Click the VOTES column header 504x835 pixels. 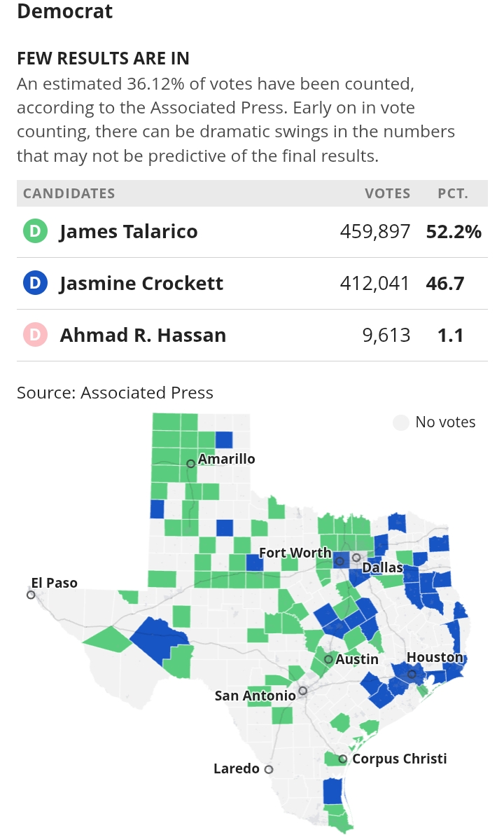(x=387, y=193)
